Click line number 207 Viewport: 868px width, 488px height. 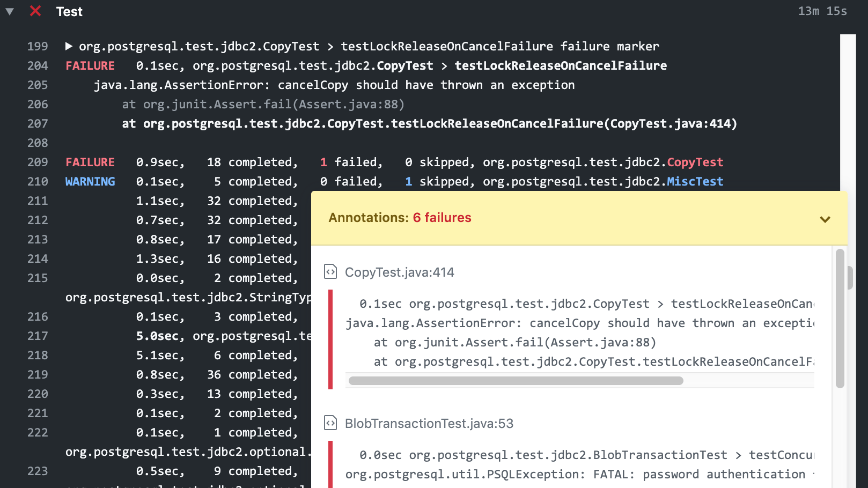coord(38,123)
